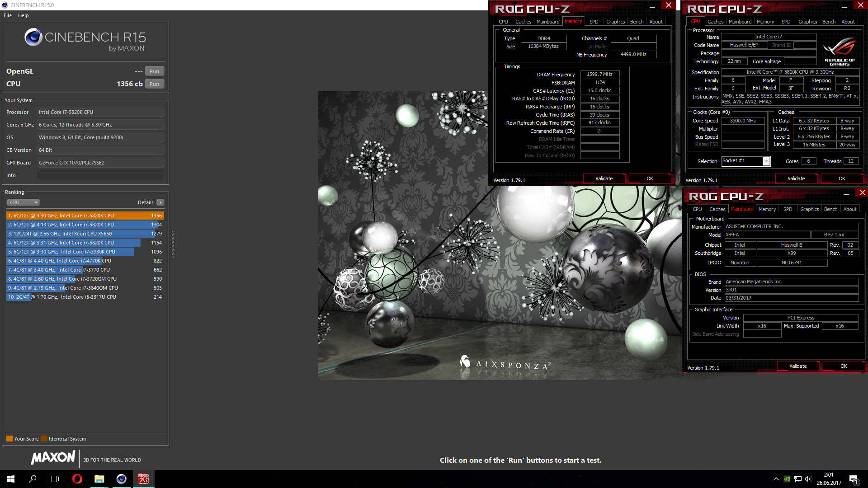
Task: Click Details arrow in Ranking panel
Action: pyautogui.click(x=160, y=202)
